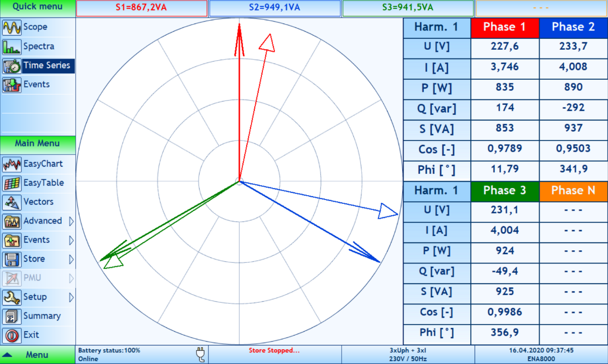Screen dimensions: 608x364
Task: Click the EasyChart icon in Main Menu
Action: [x=11, y=164]
